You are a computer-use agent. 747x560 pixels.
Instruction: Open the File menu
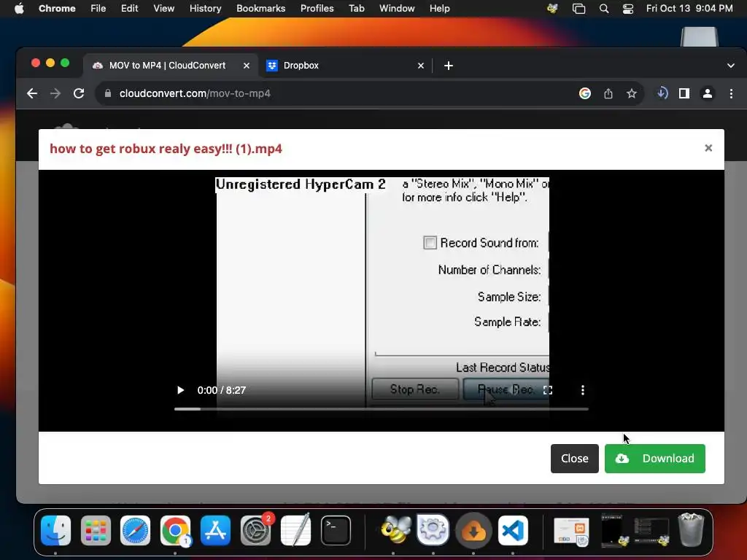98,8
